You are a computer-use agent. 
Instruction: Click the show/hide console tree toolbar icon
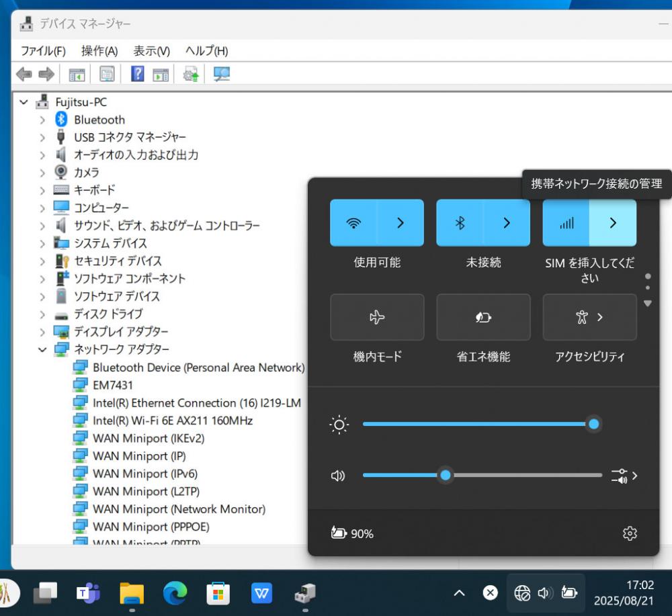[77, 75]
